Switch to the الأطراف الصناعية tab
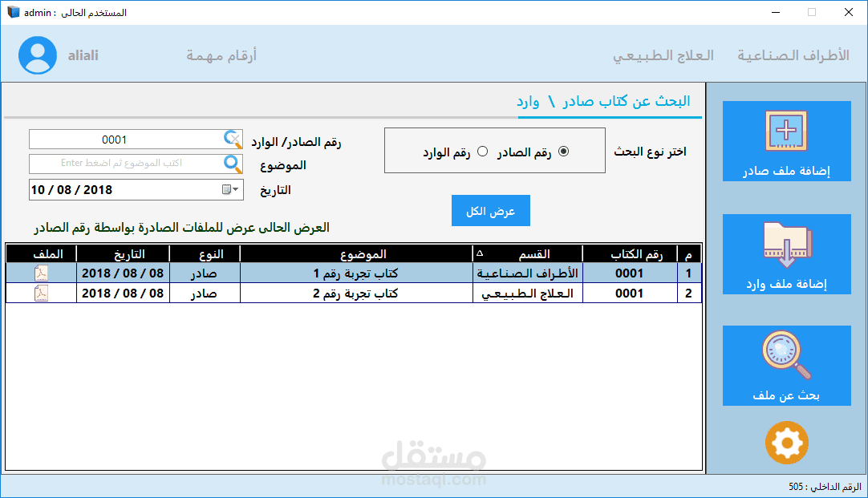The image size is (868, 498). [x=794, y=55]
